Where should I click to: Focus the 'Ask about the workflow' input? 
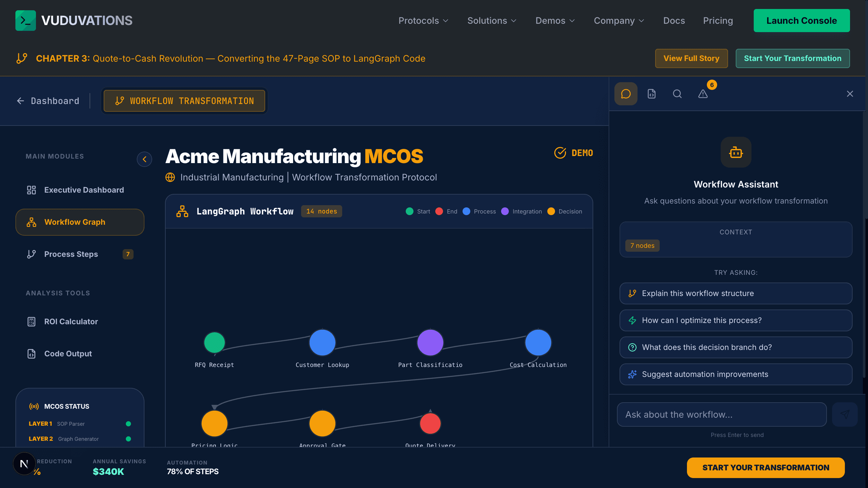tap(722, 414)
